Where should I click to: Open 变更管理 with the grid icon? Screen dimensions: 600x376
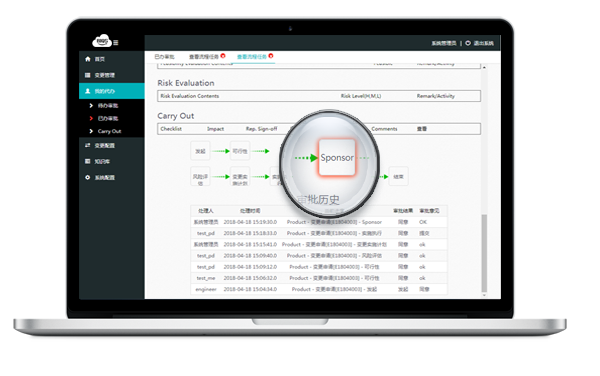pos(99,75)
